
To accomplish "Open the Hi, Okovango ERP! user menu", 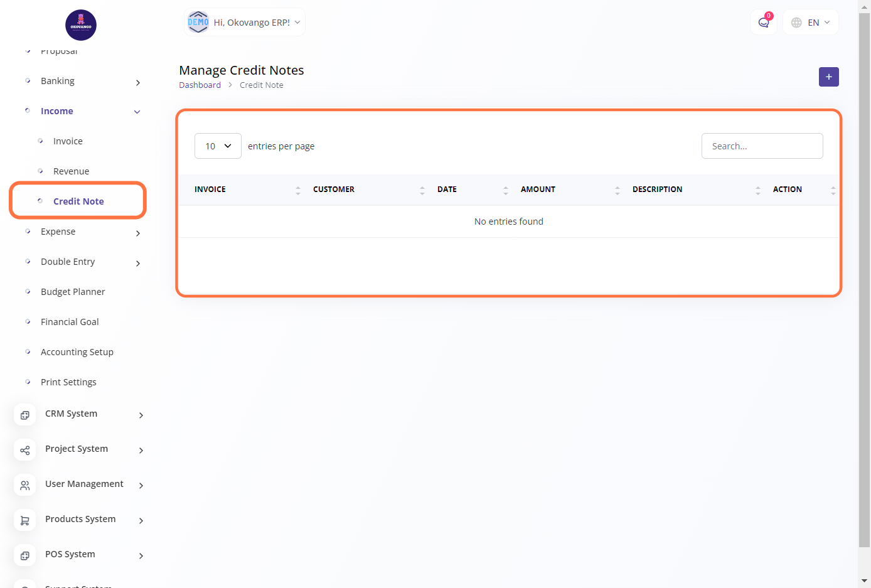I will (245, 23).
